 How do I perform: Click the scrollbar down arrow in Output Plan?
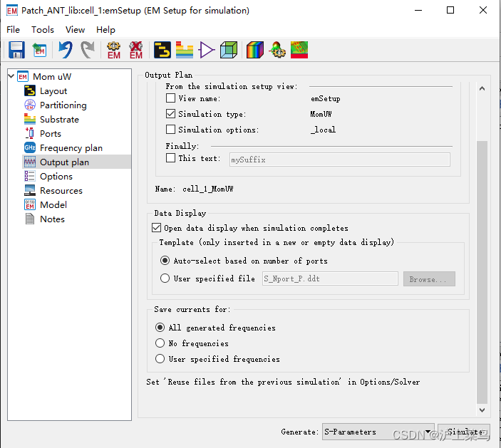[x=482, y=410]
